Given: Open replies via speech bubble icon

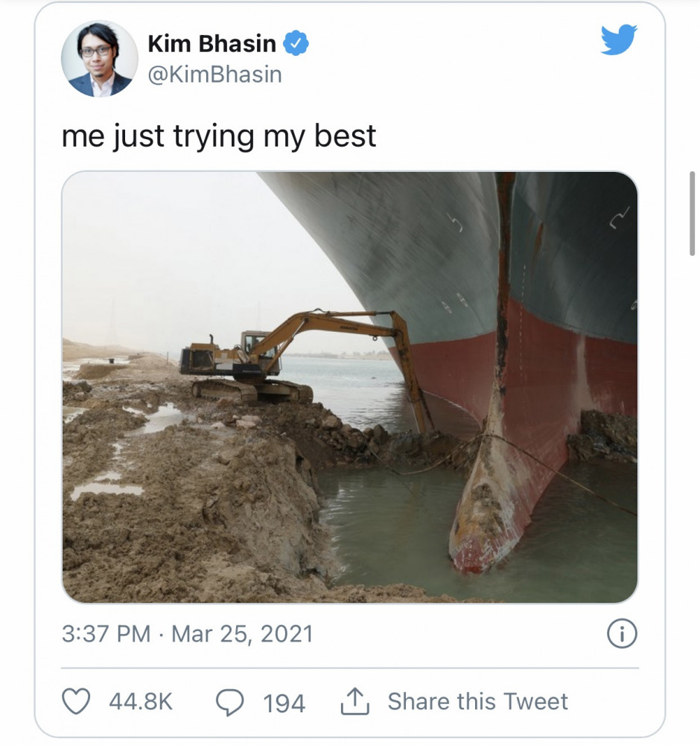Looking at the screenshot, I should click(230, 703).
